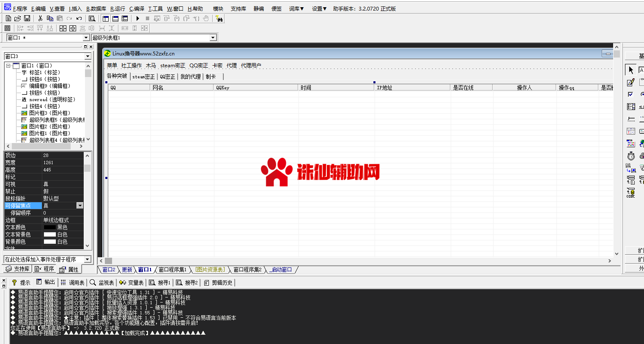Click the Redo arrow icon
This screenshot has width=644, height=344.
tap(69, 19)
